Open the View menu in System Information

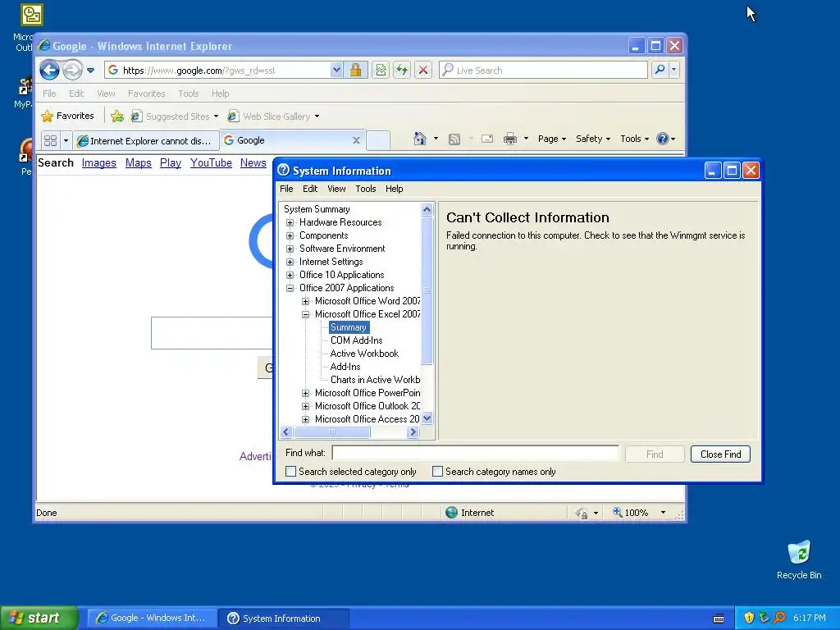[336, 189]
